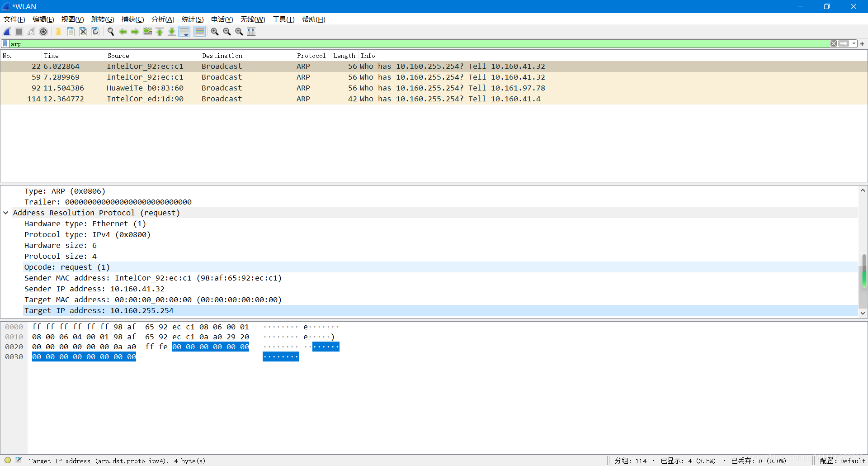Select Target MAC address field

pyautogui.click(x=440, y=300)
